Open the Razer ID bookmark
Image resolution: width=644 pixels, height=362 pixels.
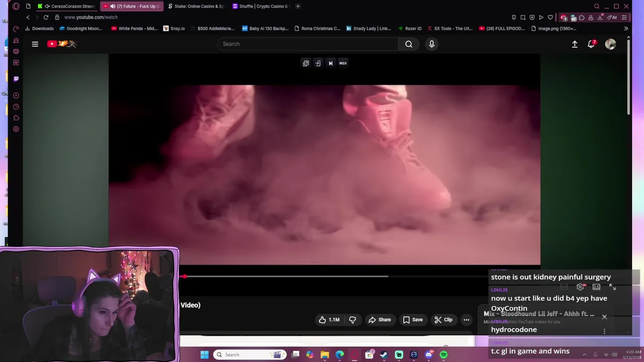410,29
